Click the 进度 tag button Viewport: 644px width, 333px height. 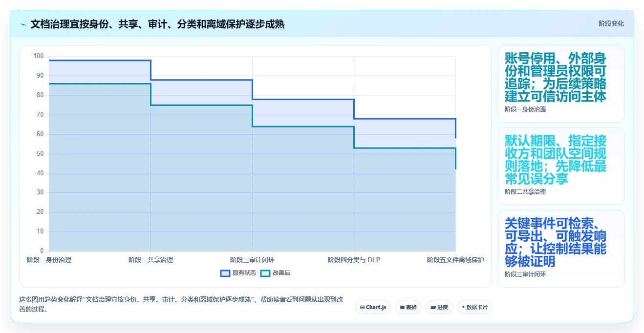[x=439, y=307]
